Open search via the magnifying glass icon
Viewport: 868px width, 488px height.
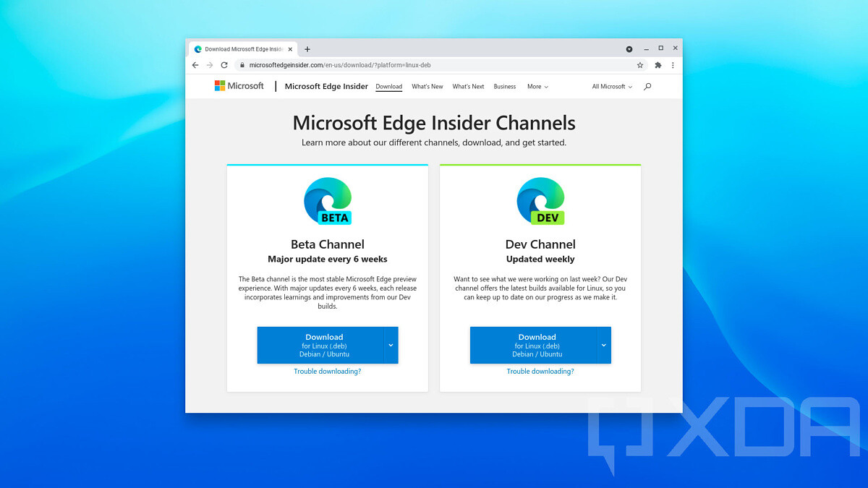647,86
